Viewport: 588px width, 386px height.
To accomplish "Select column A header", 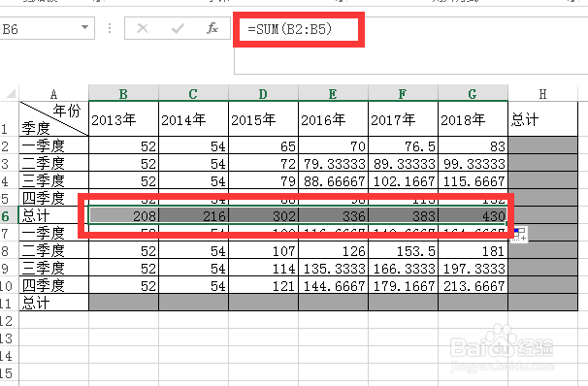I will click(x=53, y=93).
